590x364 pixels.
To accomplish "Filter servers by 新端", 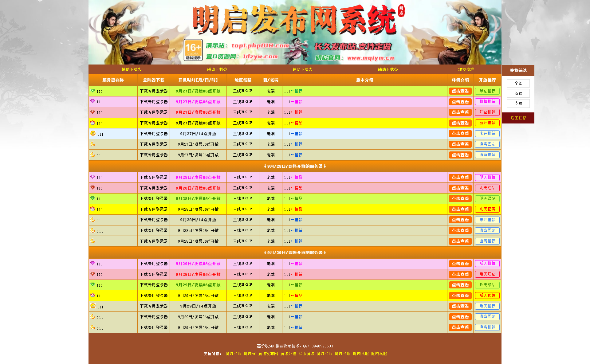I will tap(518, 93).
